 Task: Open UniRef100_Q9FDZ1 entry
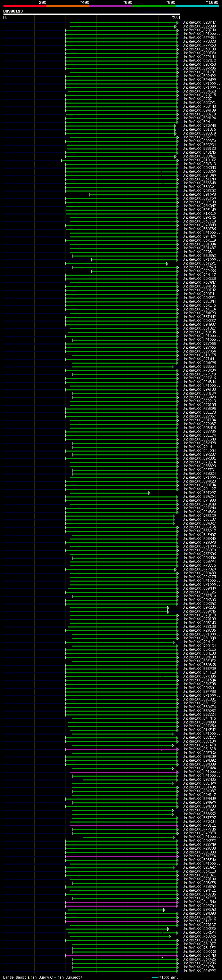pos(199,875)
